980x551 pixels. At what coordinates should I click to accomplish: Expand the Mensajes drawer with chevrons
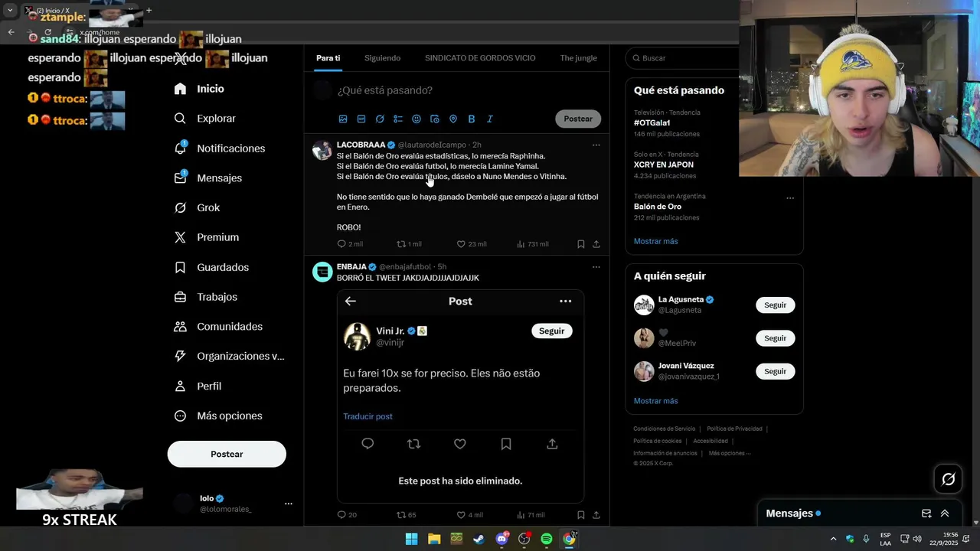tap(945, 514)
